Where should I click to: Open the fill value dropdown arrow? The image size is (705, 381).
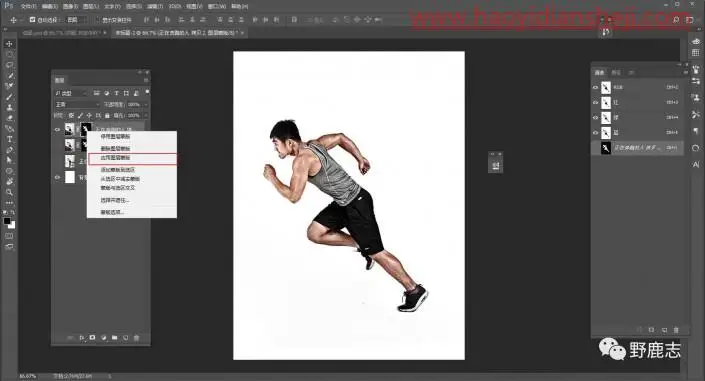click(x=146, y=116)
